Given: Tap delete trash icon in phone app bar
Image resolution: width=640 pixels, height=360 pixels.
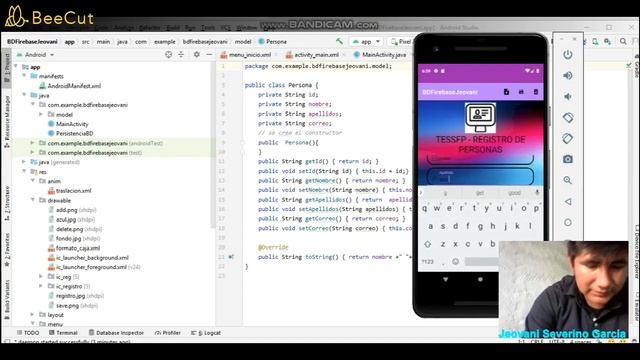Looking at the screenshot, I should coord(536,92).
